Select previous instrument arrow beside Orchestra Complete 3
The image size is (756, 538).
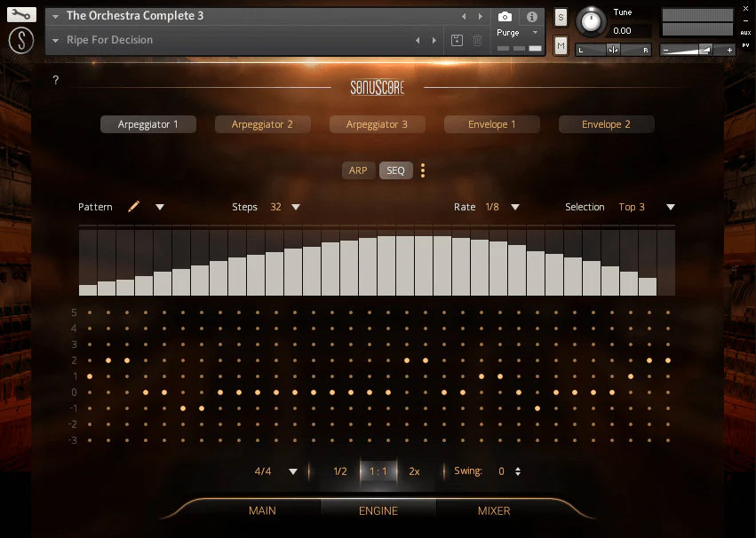click(x=464, y=16)
